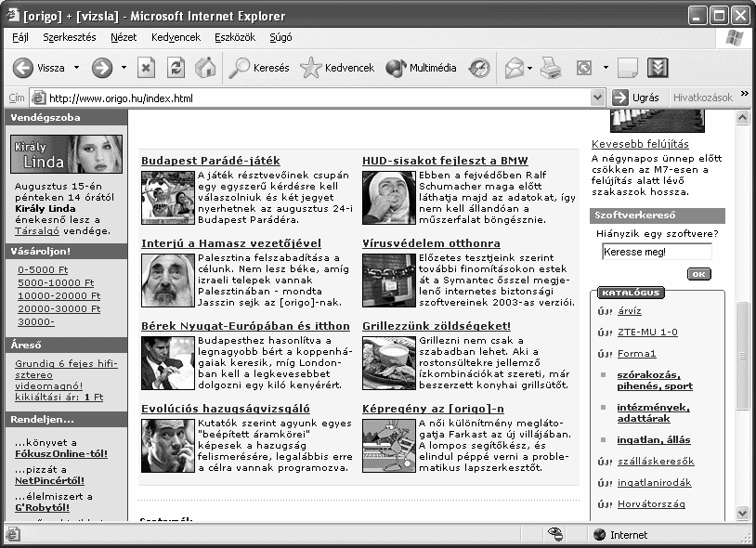Screen dimensions: 756x548
Task: Open Interjú a Hamasz vezetőjével article
Action: 231,243
